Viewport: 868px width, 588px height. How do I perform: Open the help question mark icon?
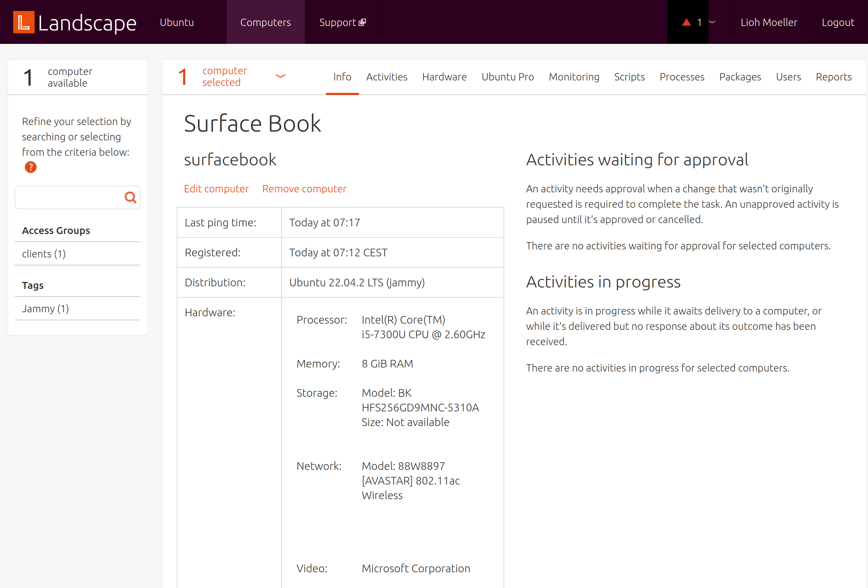[31, 167]
